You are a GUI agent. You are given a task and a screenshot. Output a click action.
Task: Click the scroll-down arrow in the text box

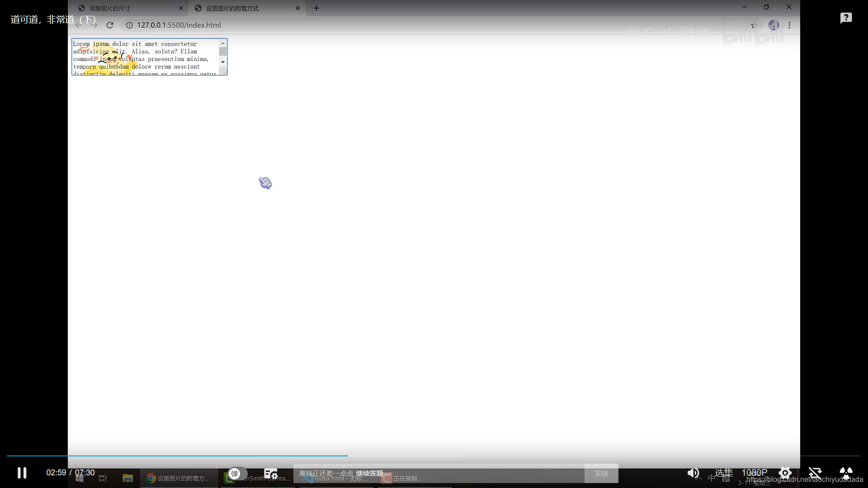[222, 62]
